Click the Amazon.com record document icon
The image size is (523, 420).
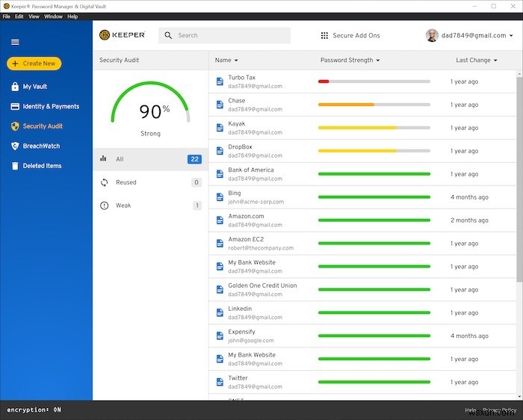click(x=220, y=220)
